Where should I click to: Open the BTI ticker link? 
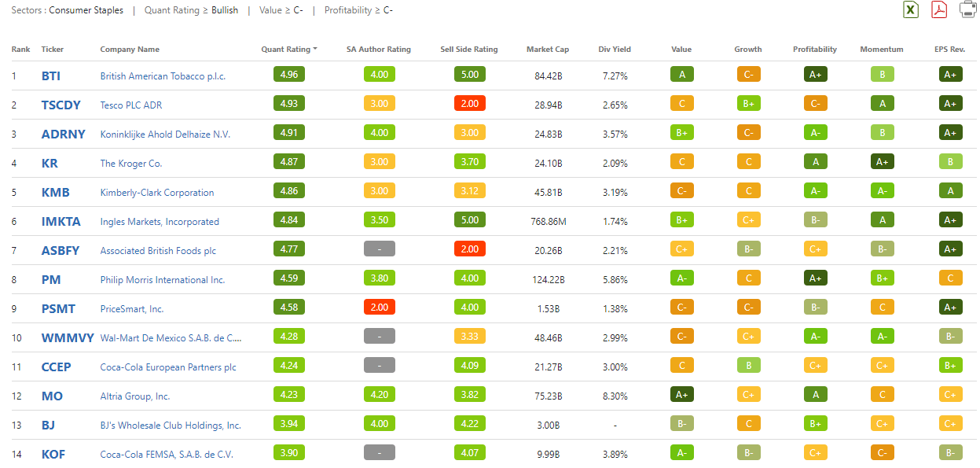tap(51, 76)
